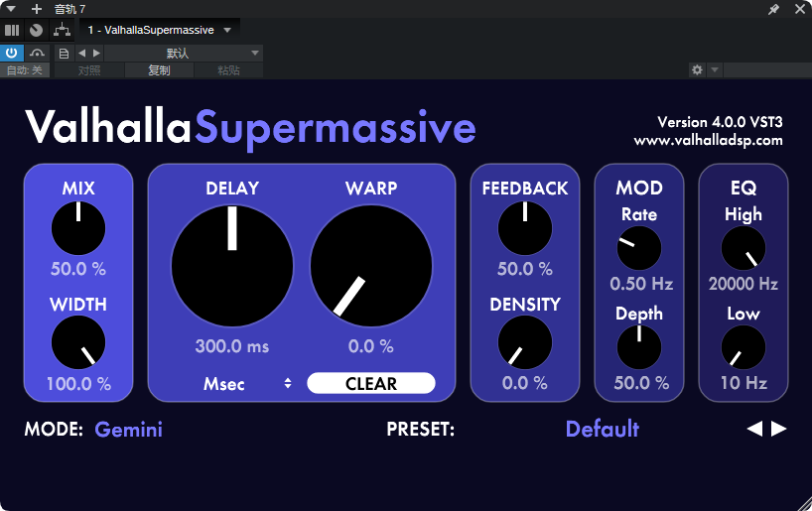Click the 50.0 % MIX value
Screen dimensions: 812x511
78,269
